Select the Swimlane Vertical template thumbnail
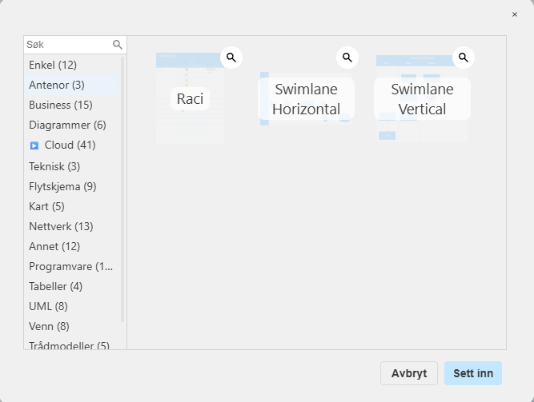534x402 pixels. tap(422, 99)
